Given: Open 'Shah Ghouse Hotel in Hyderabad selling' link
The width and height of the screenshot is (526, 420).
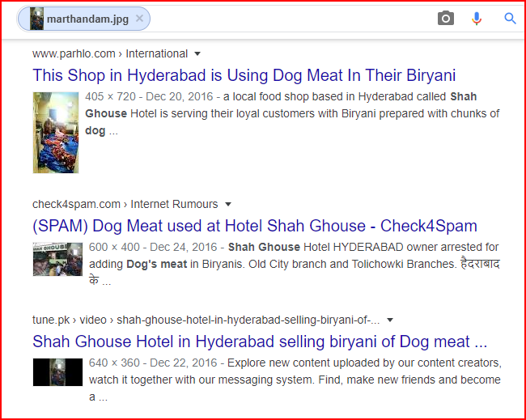Looking at the screenshot, I should point(260,342).
